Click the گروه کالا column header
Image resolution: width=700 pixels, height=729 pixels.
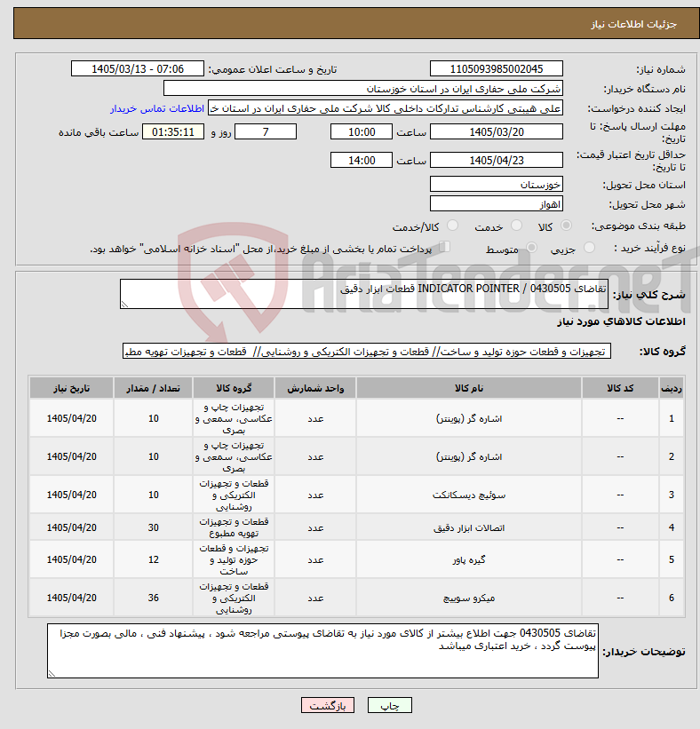pos(234,388)
